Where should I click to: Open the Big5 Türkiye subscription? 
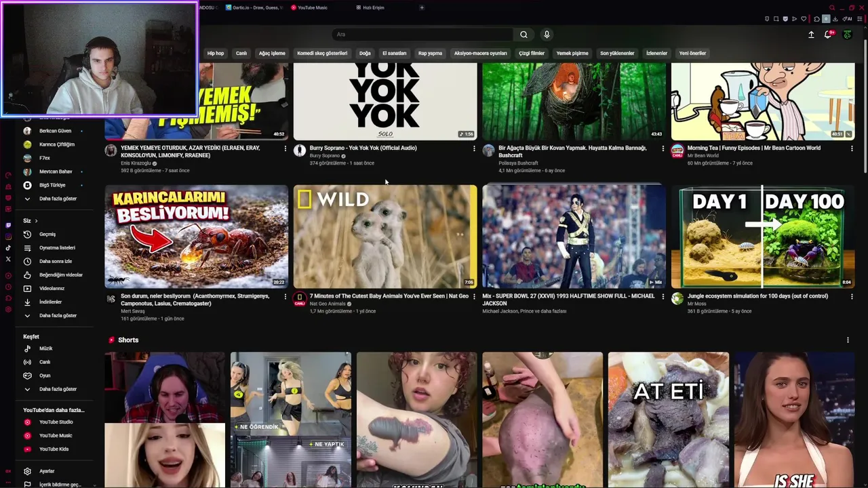pos(53,185)
